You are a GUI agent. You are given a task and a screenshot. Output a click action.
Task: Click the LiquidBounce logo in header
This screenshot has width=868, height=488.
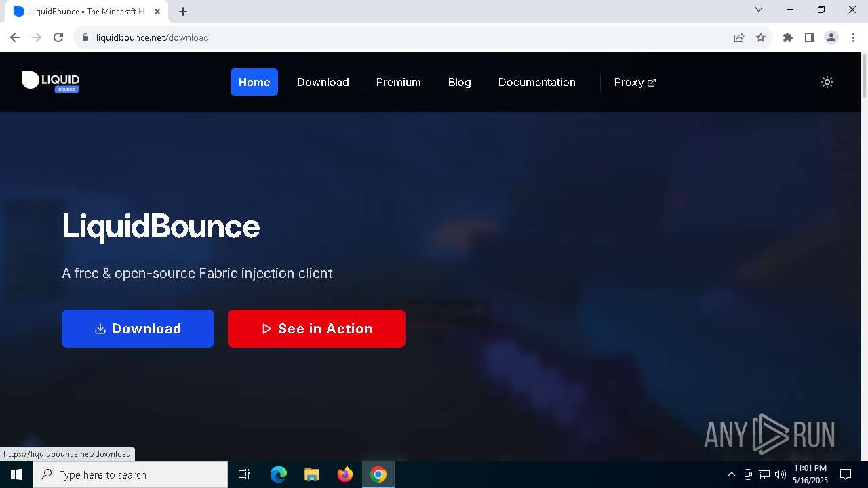point(51,81)
